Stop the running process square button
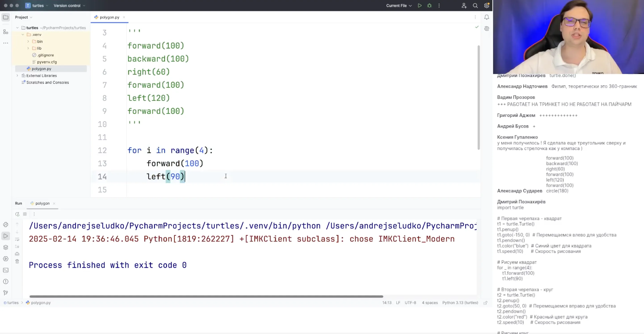The width and height of the screenshot is (644, 334). (25, 214)
